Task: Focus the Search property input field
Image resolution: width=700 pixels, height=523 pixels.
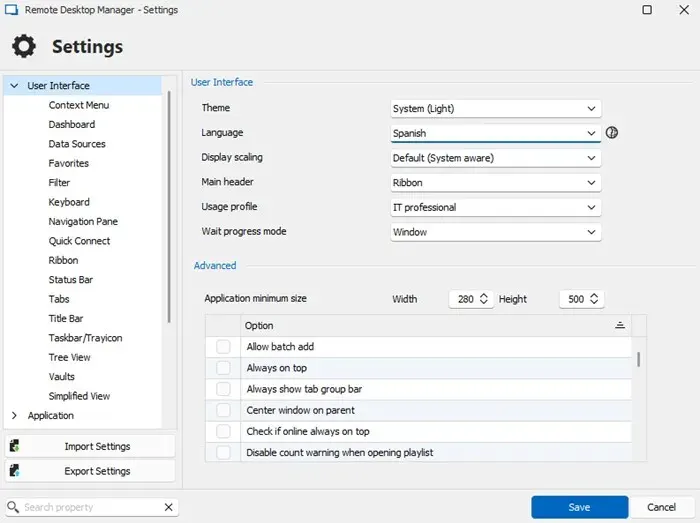Action: 92,507
